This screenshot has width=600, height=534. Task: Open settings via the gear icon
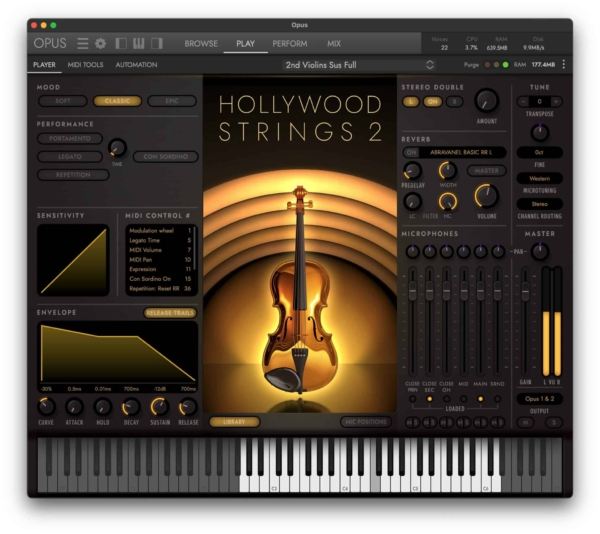pyautogui.click(x=100, y=43)
